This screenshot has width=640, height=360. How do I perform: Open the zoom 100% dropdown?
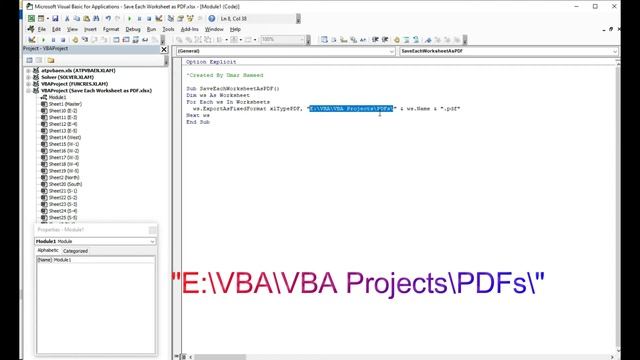click(302, 40)
